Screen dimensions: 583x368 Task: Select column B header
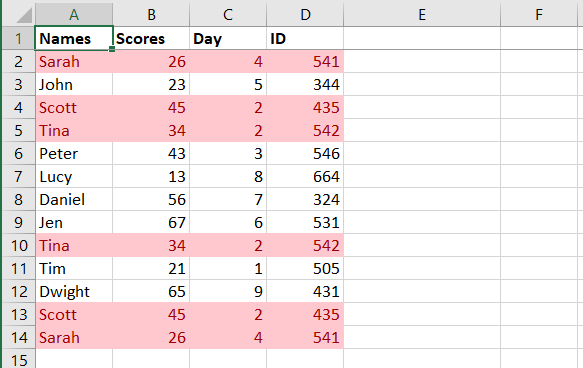[x=151, y=14]
